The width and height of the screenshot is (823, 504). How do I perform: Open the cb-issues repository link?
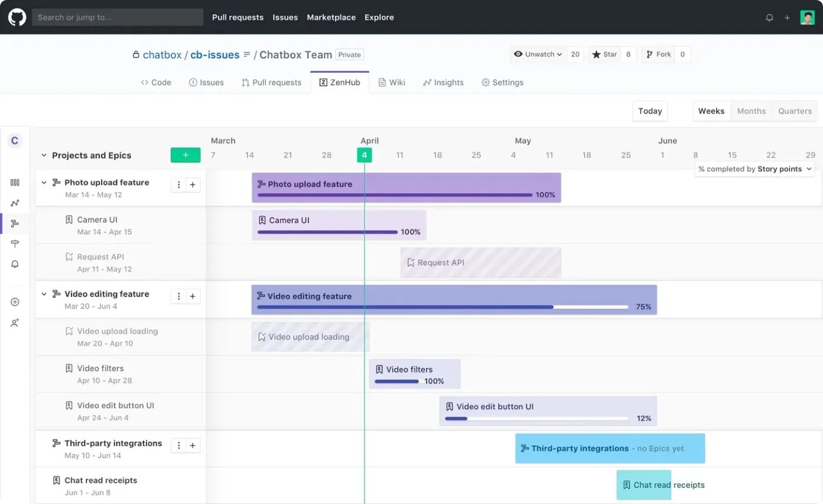click(x=214, y=54)
